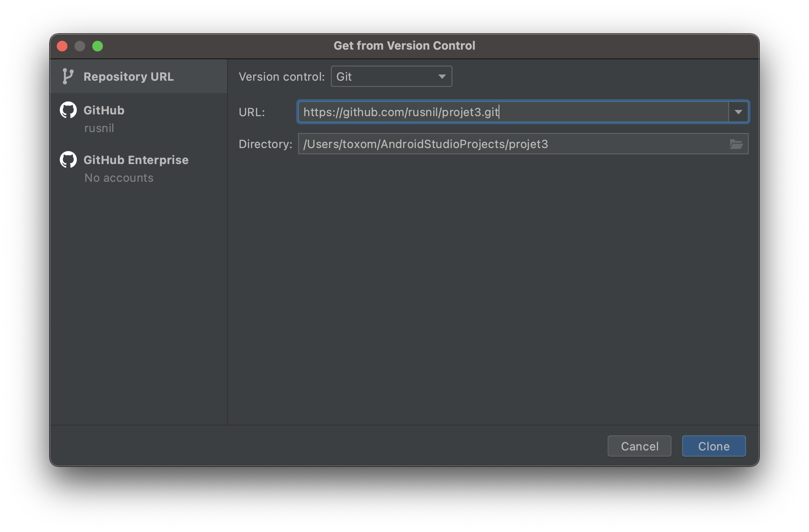Click the GitHub Enterprise octocat icon

[x=68, y=160]
